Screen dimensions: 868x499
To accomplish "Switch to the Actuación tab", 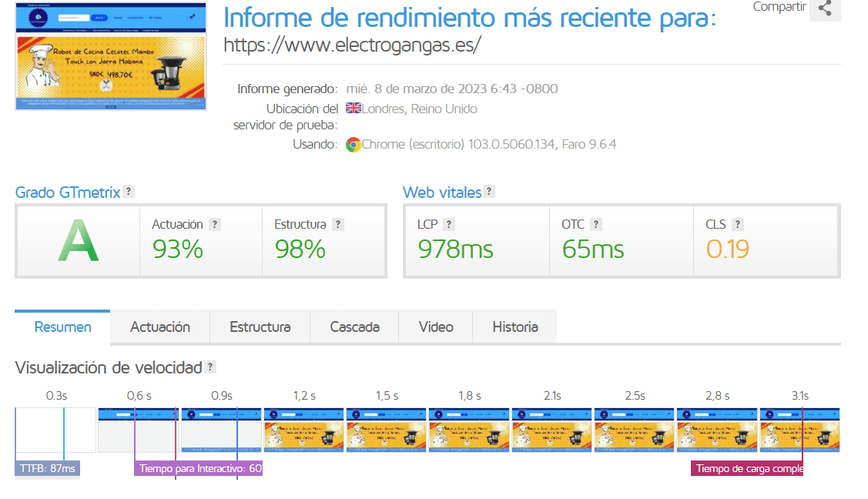I will [x=160, y=327].
